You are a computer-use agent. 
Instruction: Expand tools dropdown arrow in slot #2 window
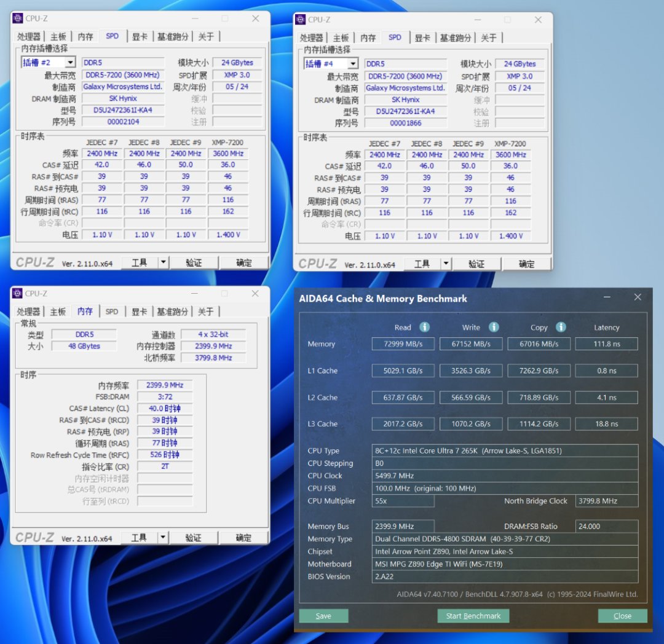164,262
